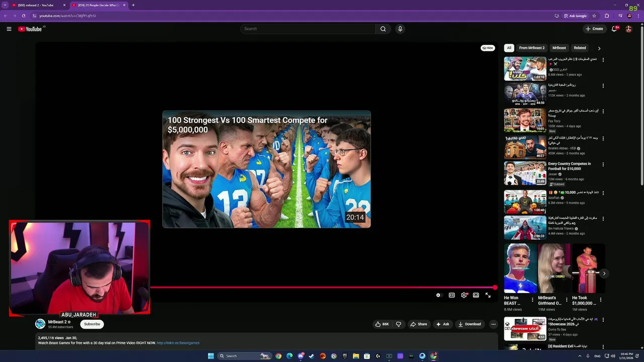644x362 pixels.
Task: Start voice search with the microphone
Action: (x=400, y=29)
